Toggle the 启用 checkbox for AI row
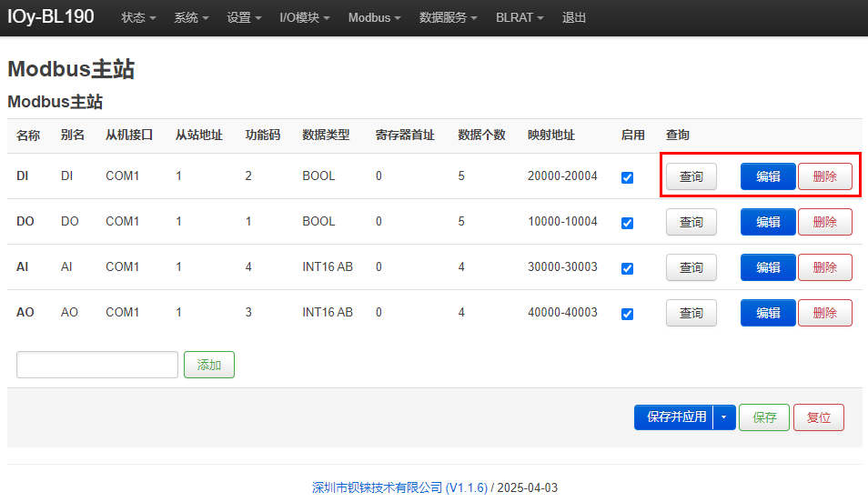 tap(627, 268)
